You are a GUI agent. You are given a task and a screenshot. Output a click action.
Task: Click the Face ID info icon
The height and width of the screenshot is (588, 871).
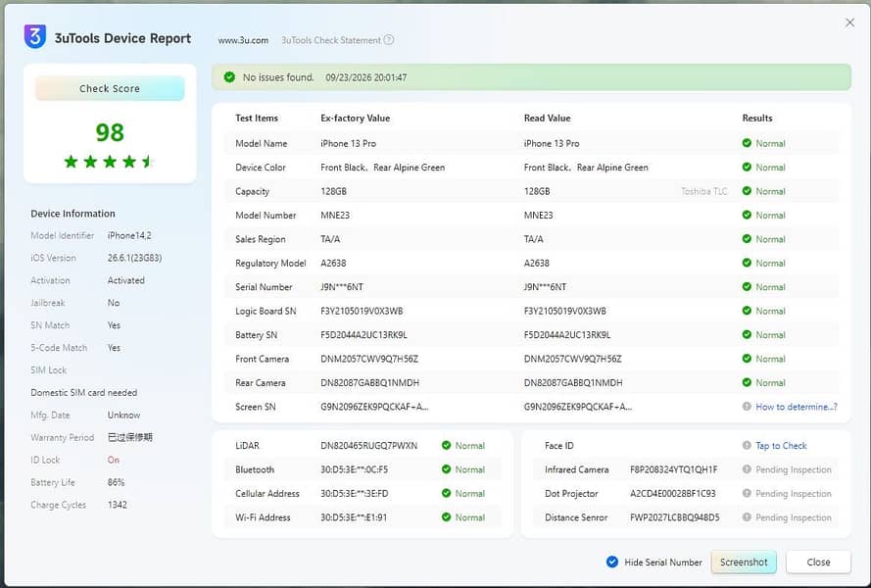coord(747,445)
